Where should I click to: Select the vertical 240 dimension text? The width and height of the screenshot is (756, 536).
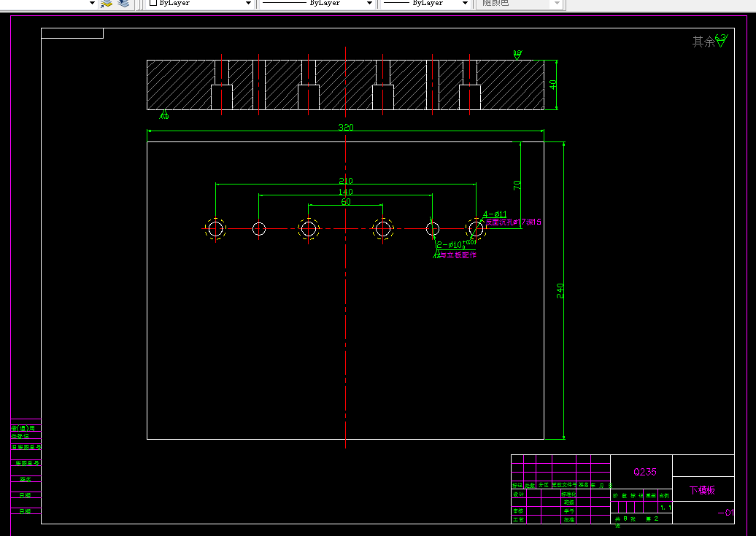coord(560,291)
